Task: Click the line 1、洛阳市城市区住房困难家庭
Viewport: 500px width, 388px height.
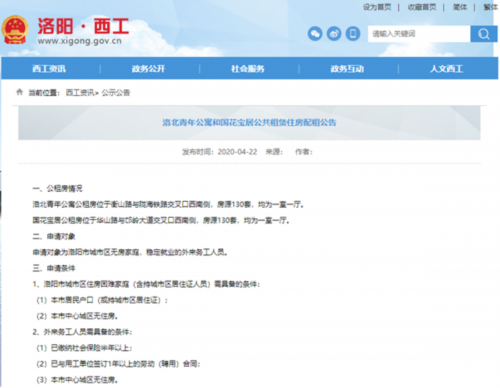Action: (146, 284)
